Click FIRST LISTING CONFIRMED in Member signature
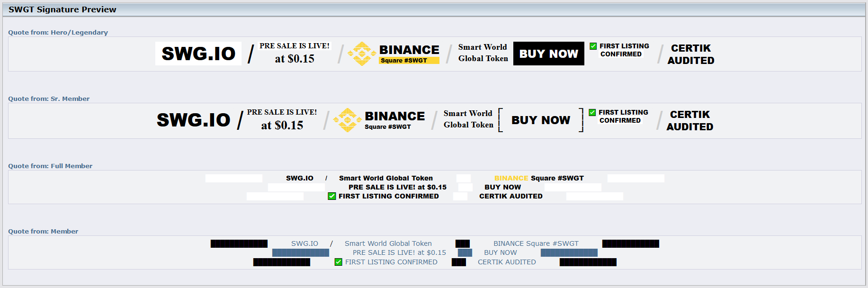This screenshot has width=868, height=288. click(391, 262)
